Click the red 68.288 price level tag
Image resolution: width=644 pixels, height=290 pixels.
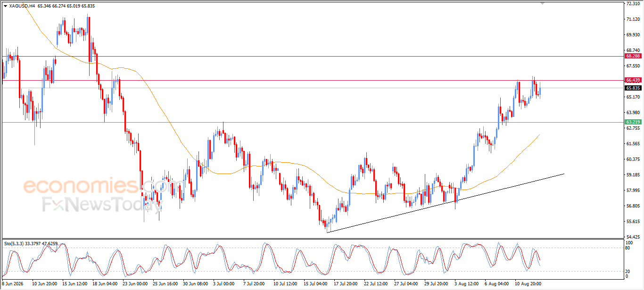(633, 56)
